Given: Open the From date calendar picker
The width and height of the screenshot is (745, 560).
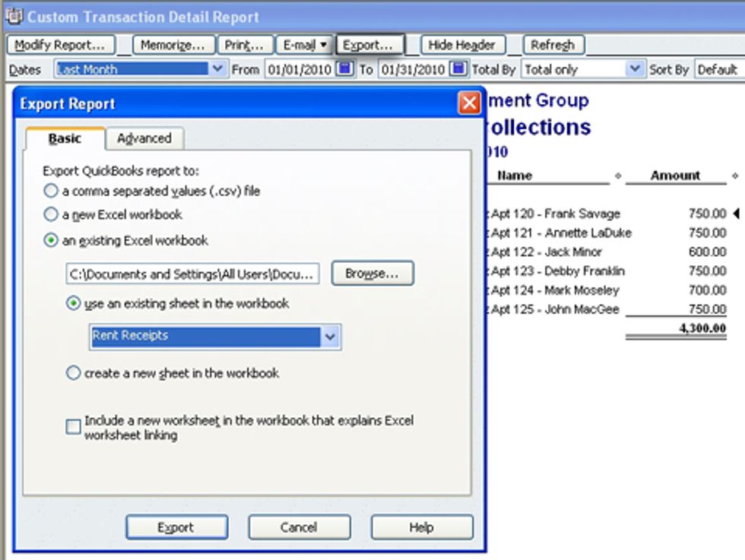Looking at the screenshot, I should [344, 69].
